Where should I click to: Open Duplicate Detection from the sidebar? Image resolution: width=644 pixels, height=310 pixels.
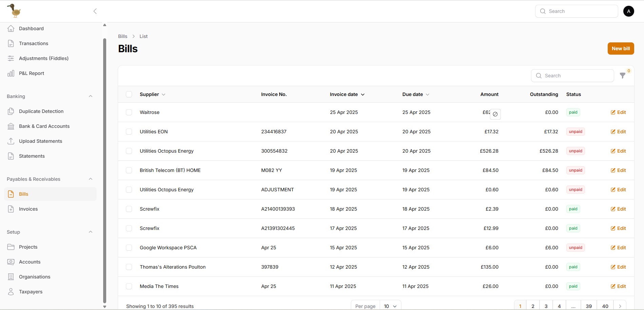click(41, 111)
